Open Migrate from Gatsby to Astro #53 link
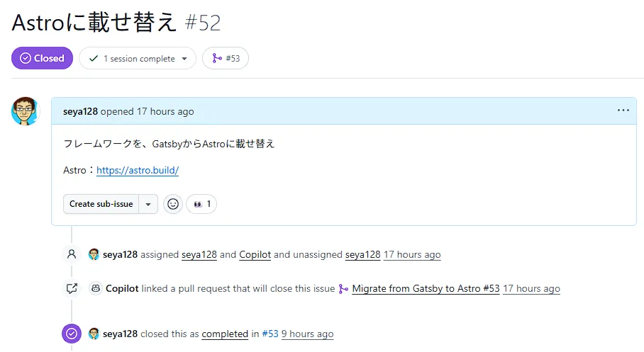 click(x=426, y=289)
